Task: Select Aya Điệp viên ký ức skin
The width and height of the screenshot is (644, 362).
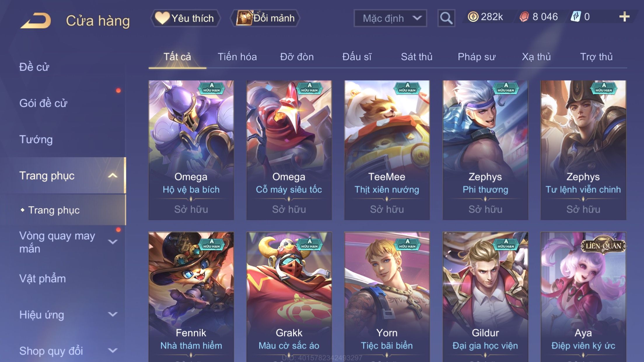Action: pos(583,297)
